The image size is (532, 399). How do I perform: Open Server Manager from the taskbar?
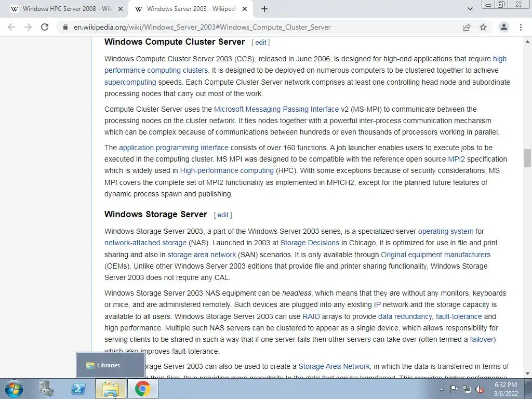[x=46, y=389]
